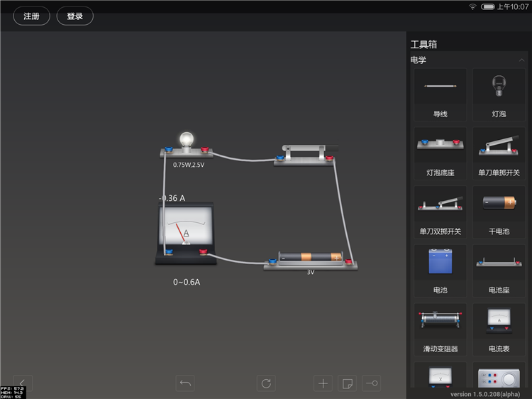Click the 上午10:07 clock
The height and width of the screenshot is (399, 532).
pyautogui.click(x=513, y=7)
